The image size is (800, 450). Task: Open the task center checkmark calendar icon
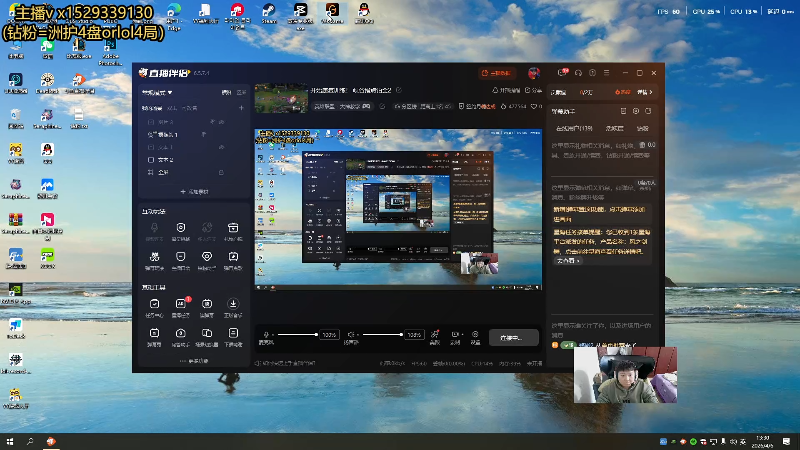(154, 304)
